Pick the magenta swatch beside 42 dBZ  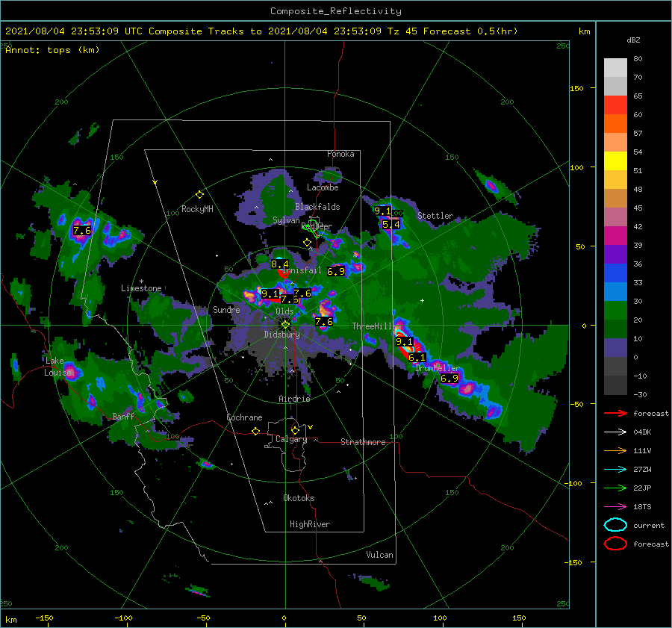[x=615, y=236]
